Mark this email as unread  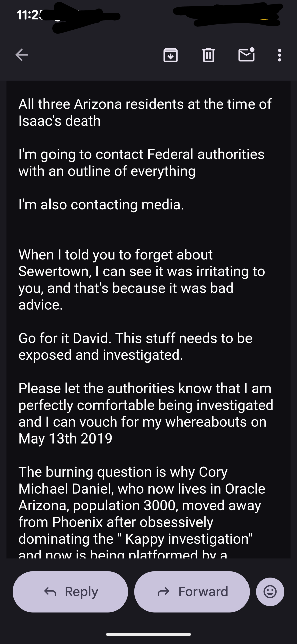click(x=246, y=55)
